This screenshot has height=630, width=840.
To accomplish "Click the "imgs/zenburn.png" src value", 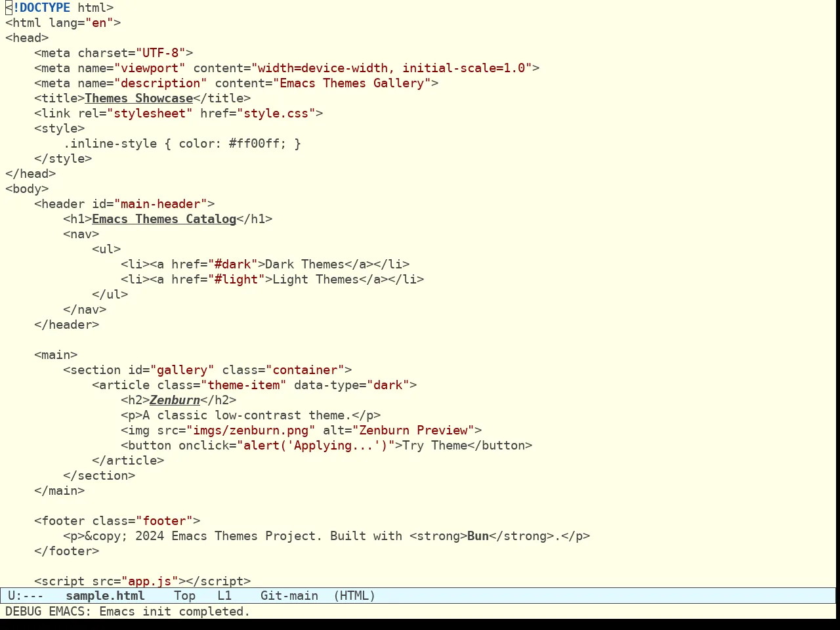I will (x=251, y=430).
